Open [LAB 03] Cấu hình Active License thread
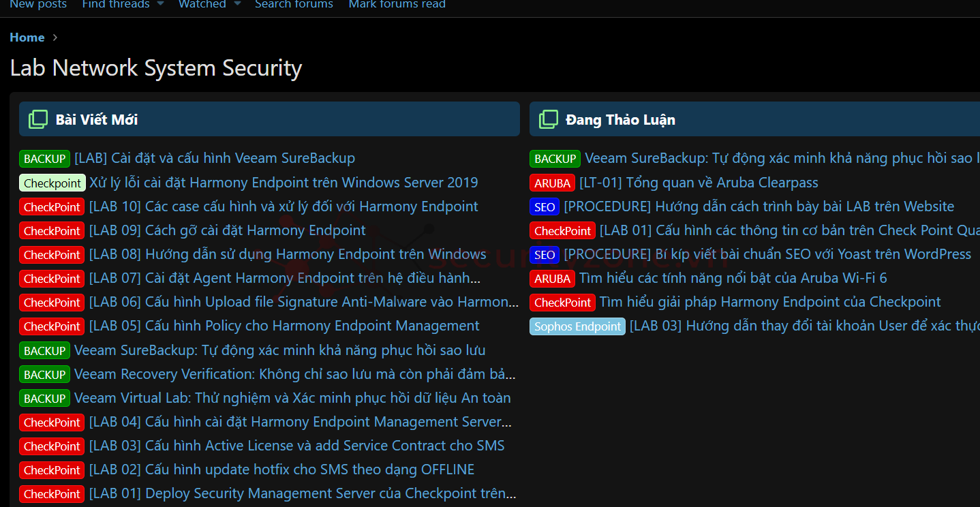The height and width of the screenshot is (507, 980). pos(297,446)
